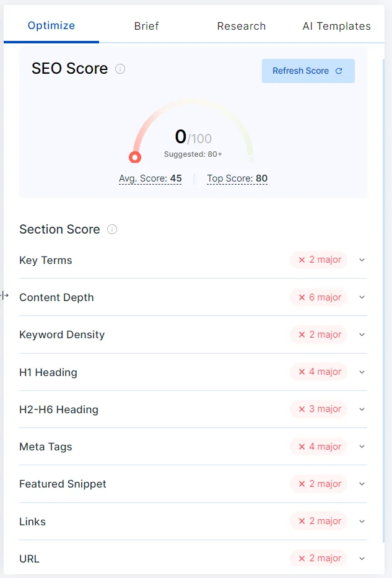
Task: Click the X icon on Keyword Density badge
Action: click(301, 334)
